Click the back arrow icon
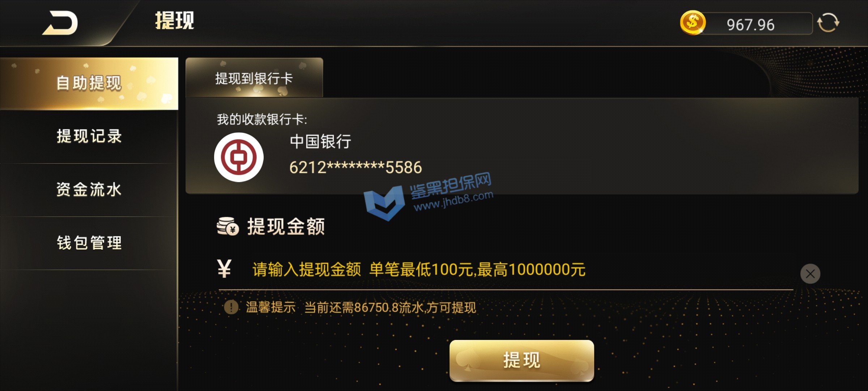This screenshot has height=391, width=868. tap(60, 23)
